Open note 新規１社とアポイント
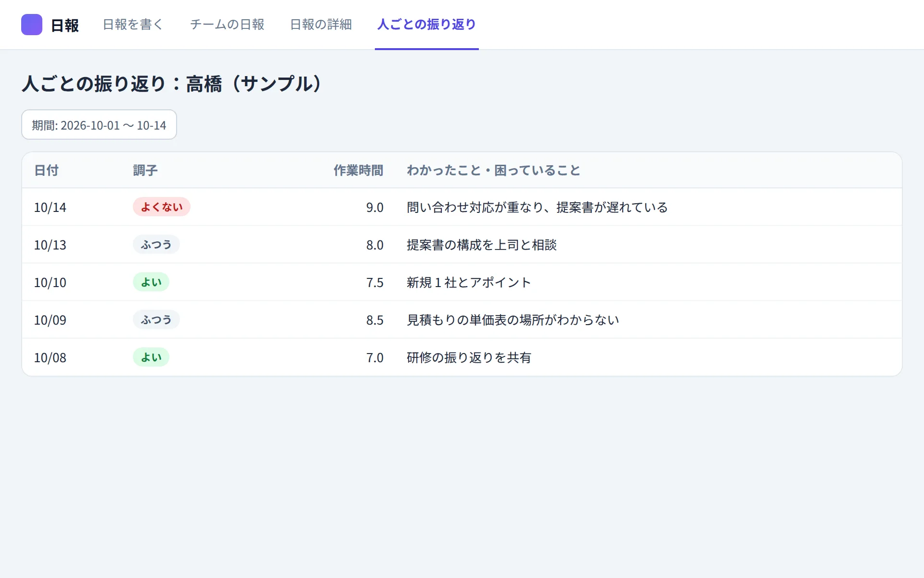 click(469, 283)
